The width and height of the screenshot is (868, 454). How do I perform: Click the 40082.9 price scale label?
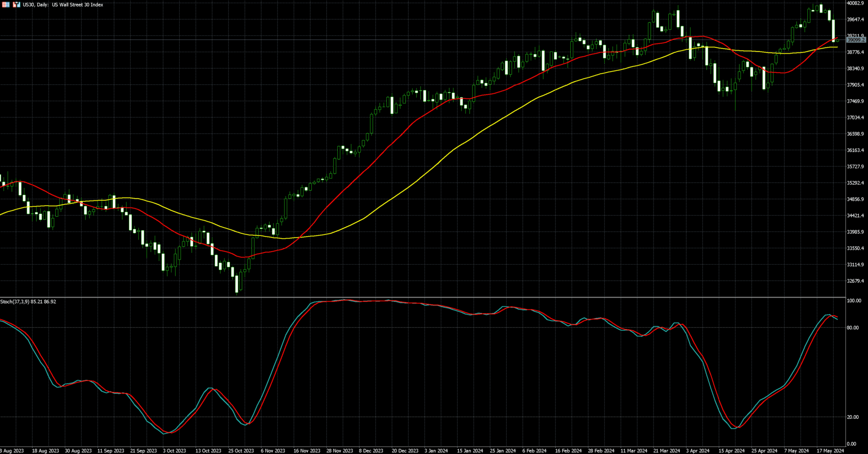(x=855, y=4)
